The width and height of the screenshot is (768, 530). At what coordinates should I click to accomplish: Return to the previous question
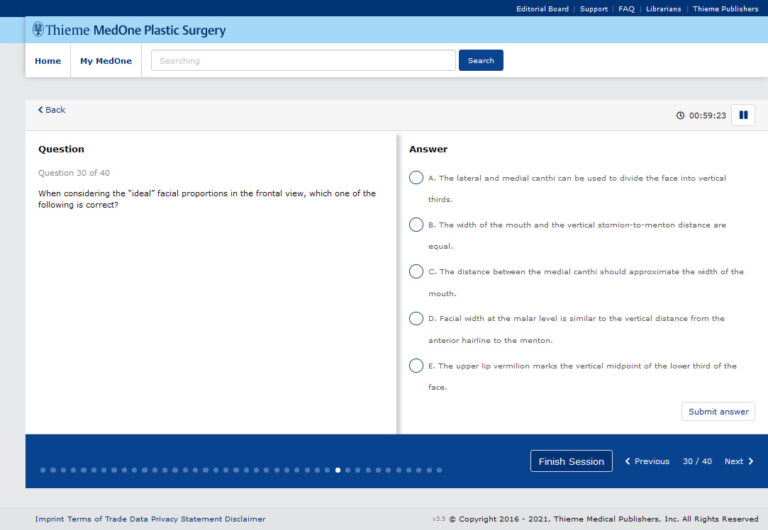tap(647, 461)
